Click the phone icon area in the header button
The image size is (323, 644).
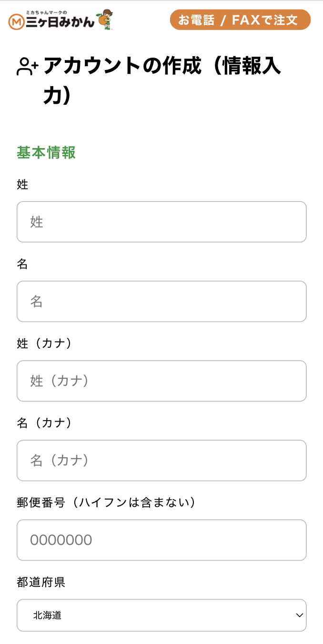pos(195,20)
